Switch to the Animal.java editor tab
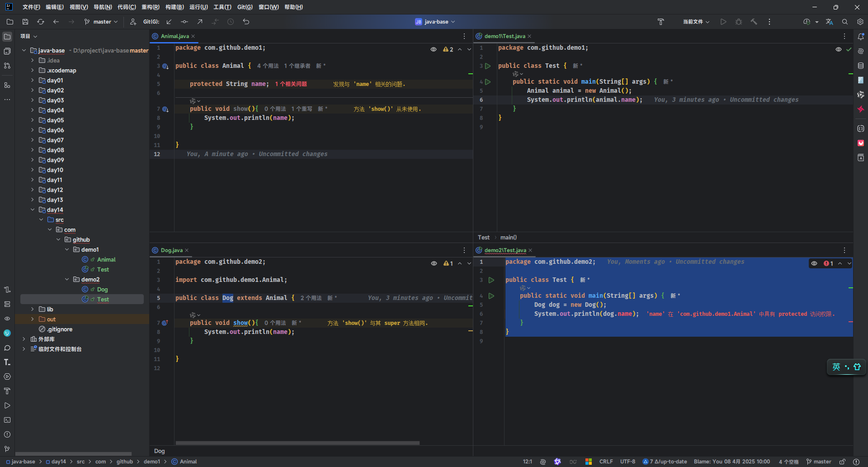 click(x=175, y=36)
